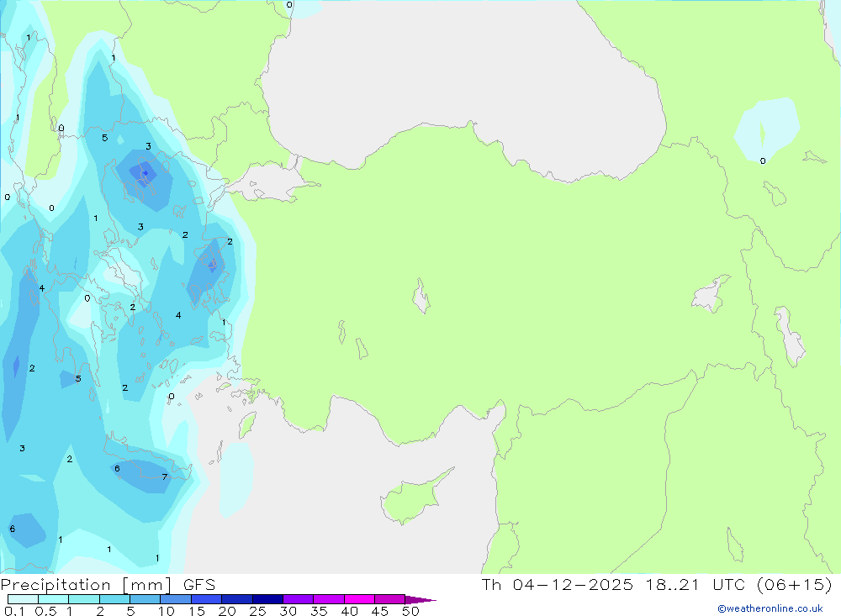Click the '35' legend scale label

pos(319,611)
